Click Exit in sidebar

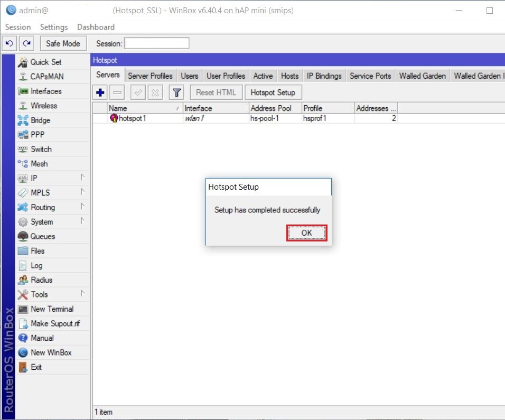(x=53, y=367)
